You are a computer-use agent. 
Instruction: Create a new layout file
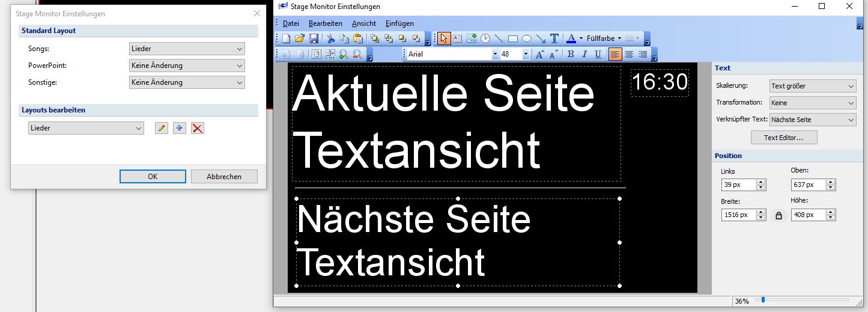click(286, 38)
